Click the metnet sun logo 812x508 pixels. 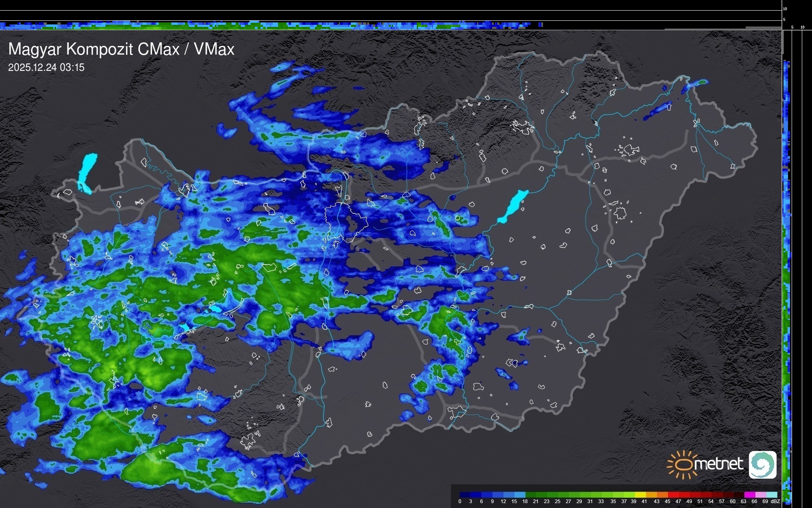[x=684, y=464]
